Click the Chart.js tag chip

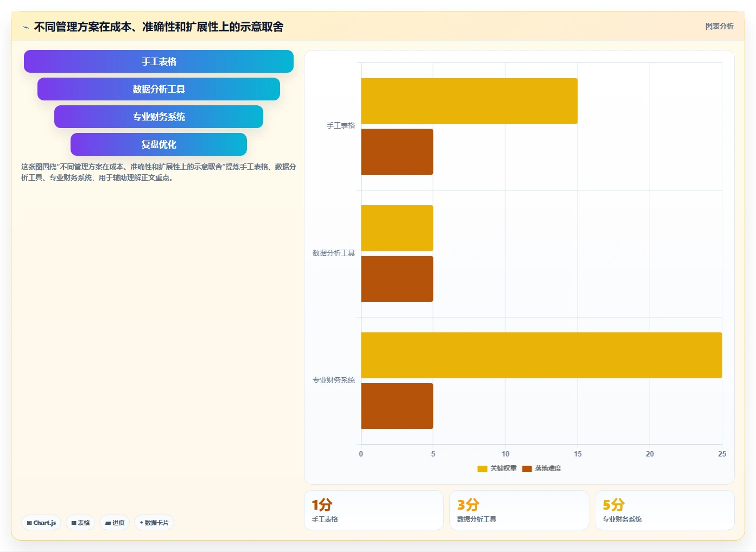(41, 523)
